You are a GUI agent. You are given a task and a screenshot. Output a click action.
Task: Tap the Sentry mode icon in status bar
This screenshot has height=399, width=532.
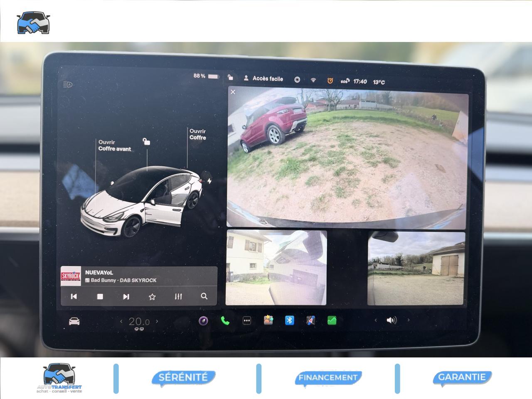click(x=297, y=80)
